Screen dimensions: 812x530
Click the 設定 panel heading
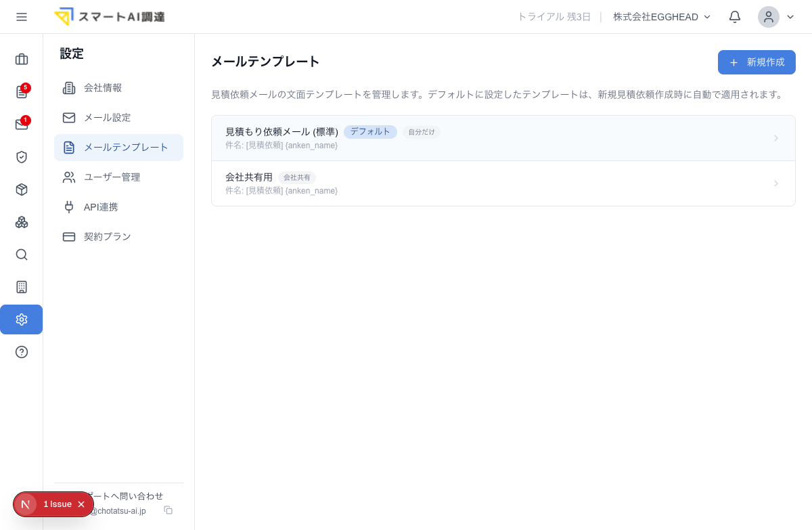coord(72,53)
